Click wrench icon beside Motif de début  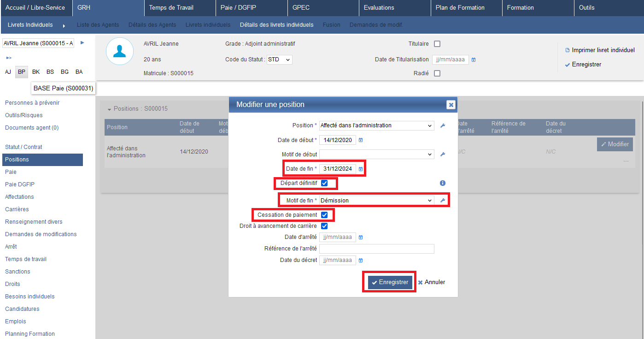443,155
